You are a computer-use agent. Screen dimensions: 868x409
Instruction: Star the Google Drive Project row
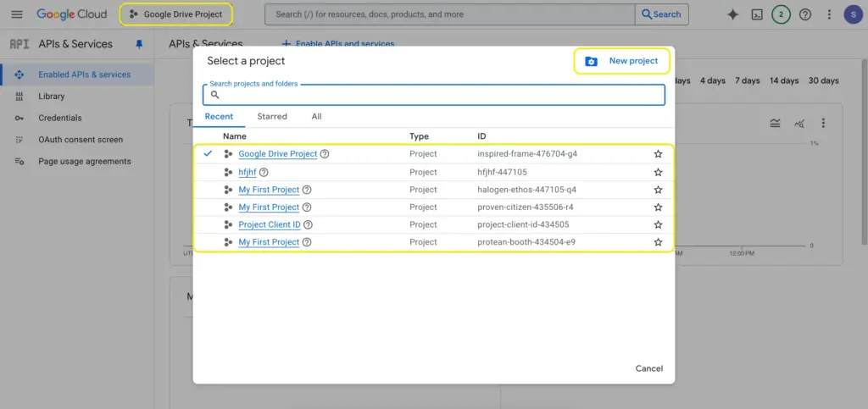658,154
